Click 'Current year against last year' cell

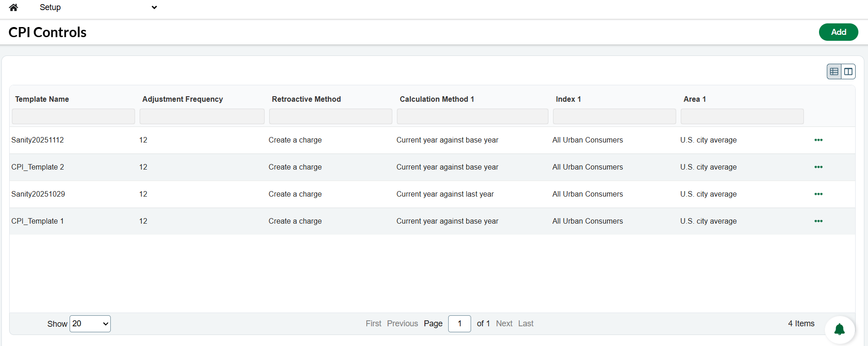(x=445, y=194)
